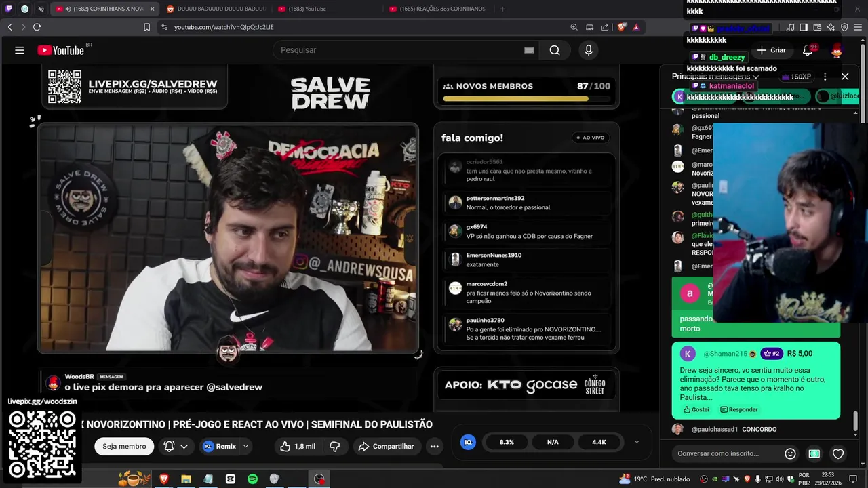The image size is (868, 488).
Task: Switch to REAÇÕES dos CORINTIANOS tab
Action: 438,9
